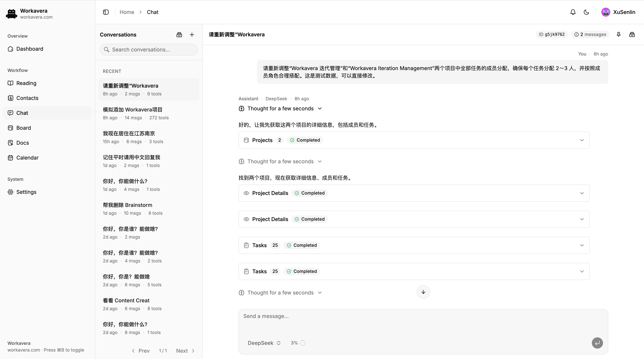Go to Next conversations page
This screenshot has height=359, width=644.
click(x=185, y=351)
